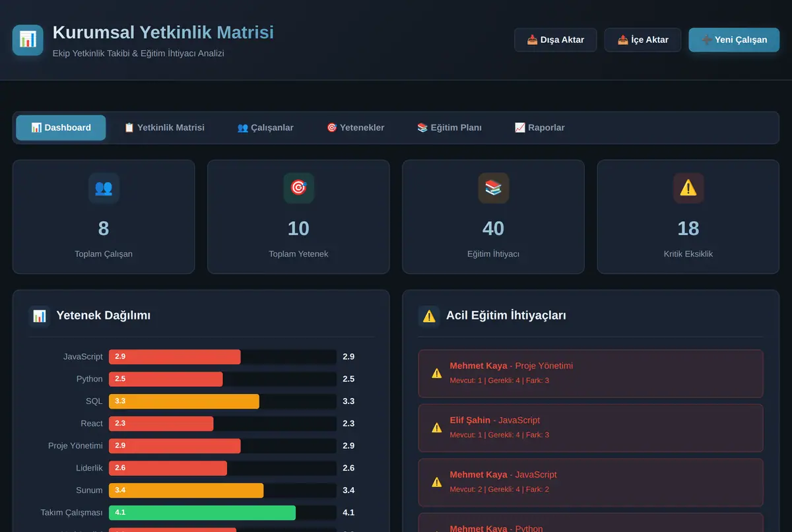
Task: Click the 'Python' skill label
Action: pos(90,379)
